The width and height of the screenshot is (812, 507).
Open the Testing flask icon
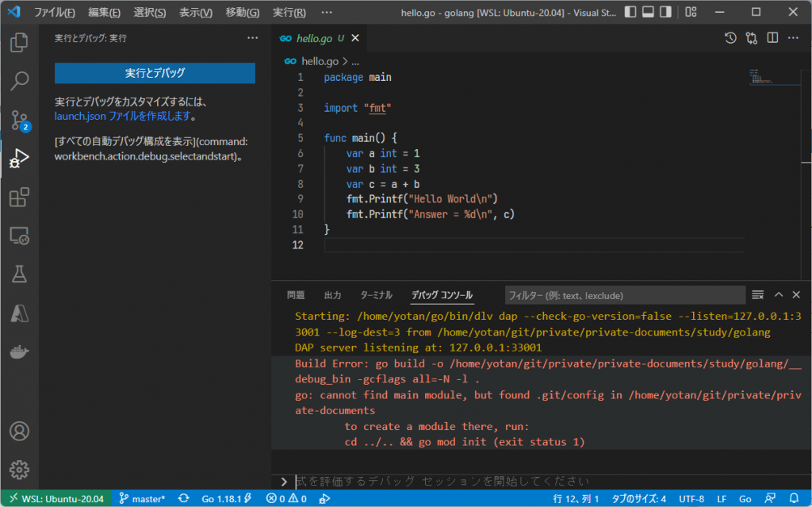tap(19, 275)
